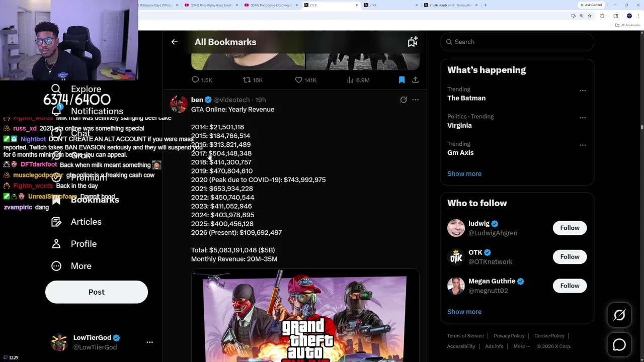Switch to the Deshae Frost Files tab
The image size is (644, 362).
[272, 5]
